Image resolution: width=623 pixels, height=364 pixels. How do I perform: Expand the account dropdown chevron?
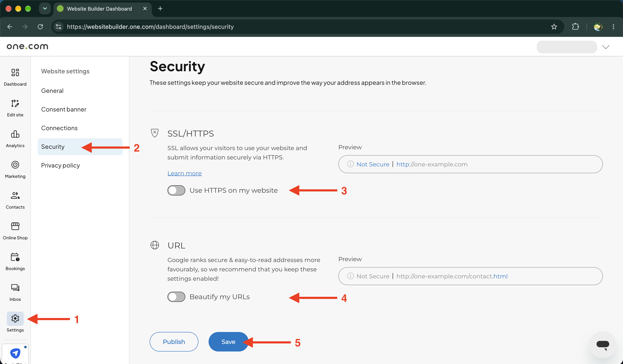coord(606,47)
